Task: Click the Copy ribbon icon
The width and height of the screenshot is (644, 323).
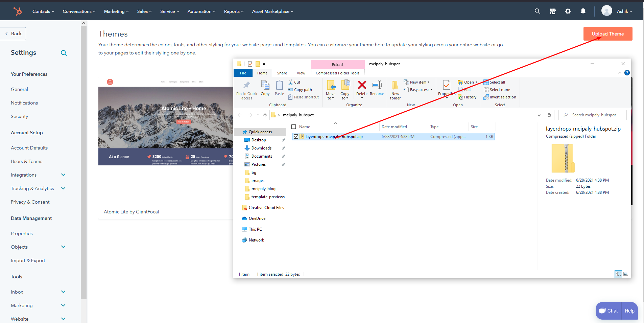Action: 265,88
